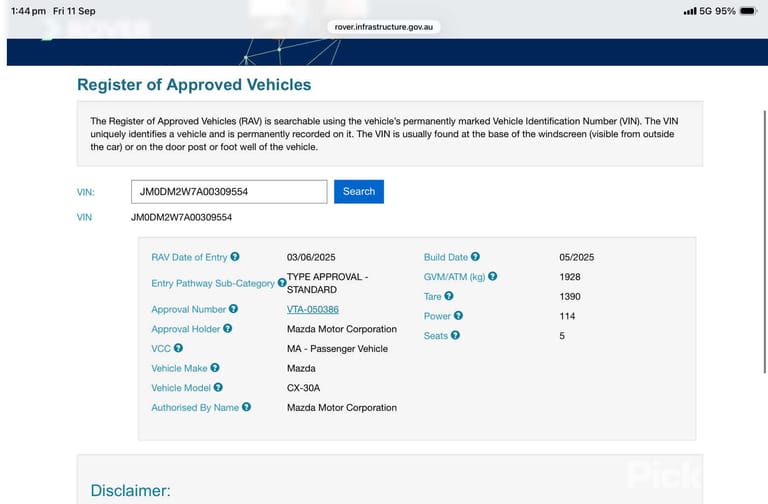Select TYPE APPROVAL - STANDARD text
This screenshot has height=504, width=768.
point(328,283)
